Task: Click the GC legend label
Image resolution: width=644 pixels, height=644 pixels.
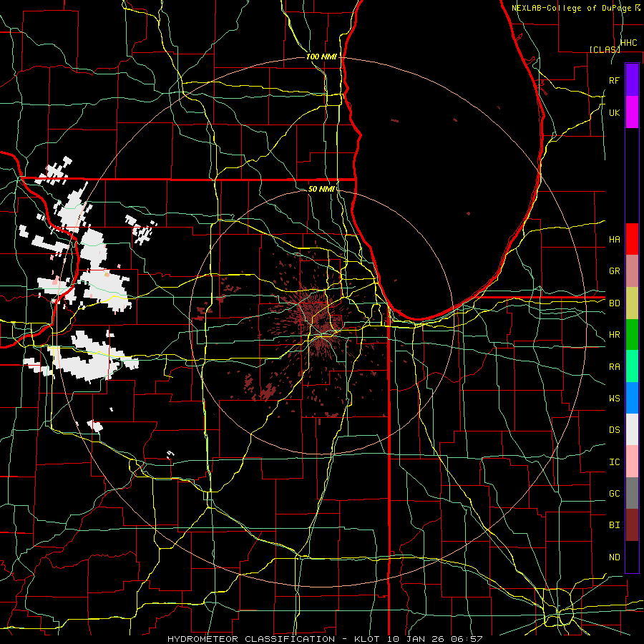Action: (614, 494)
